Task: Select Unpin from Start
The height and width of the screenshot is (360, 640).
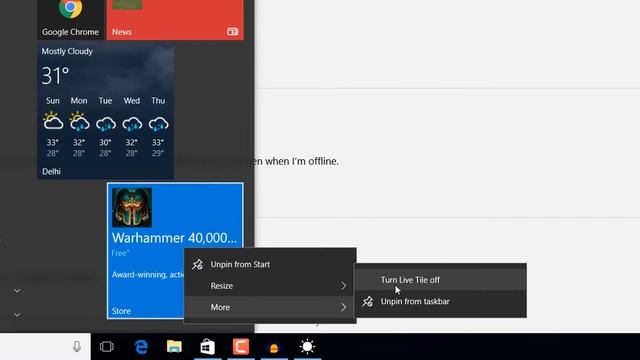Action: pyautogui.click(x=270, y=264)
